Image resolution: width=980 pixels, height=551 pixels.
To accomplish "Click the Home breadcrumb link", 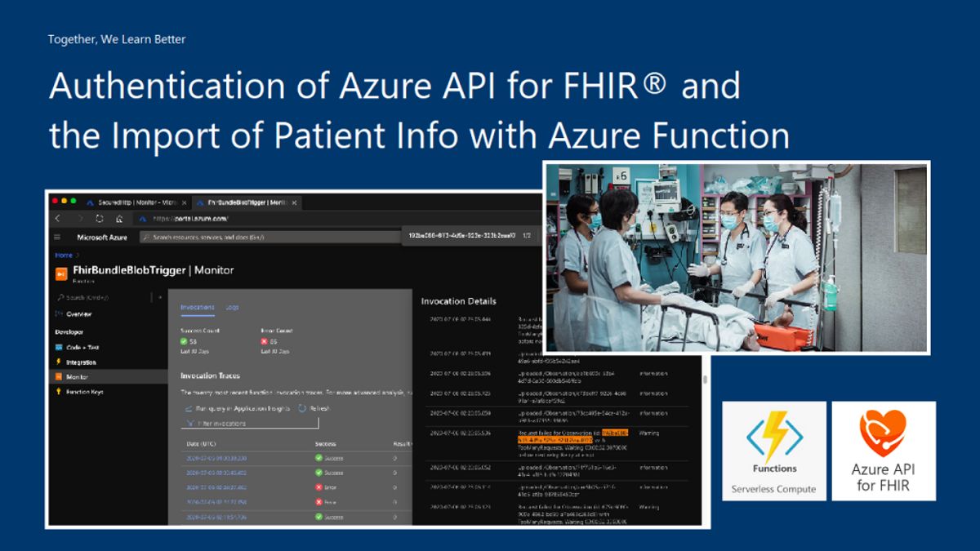I will pos(62,256).
